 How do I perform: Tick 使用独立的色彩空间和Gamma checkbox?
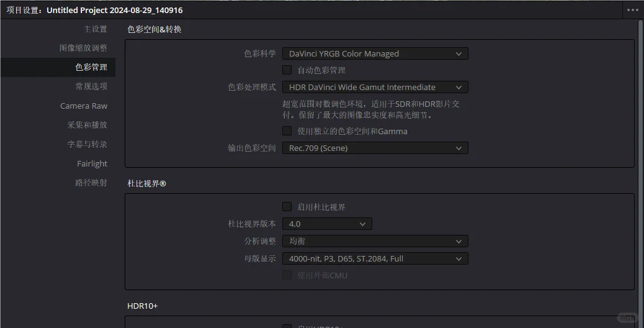287,131
